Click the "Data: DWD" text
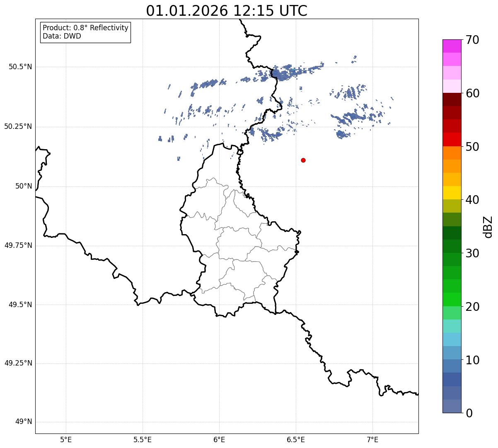 click(x=62, y=36)
